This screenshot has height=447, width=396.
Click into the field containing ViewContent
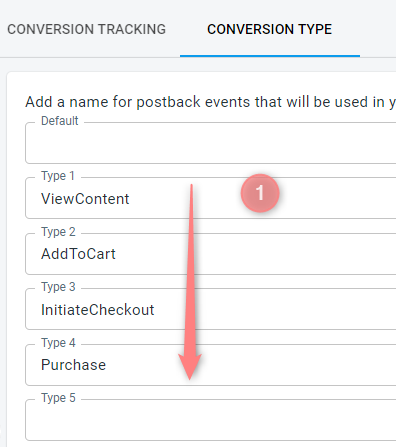[211, 198]
